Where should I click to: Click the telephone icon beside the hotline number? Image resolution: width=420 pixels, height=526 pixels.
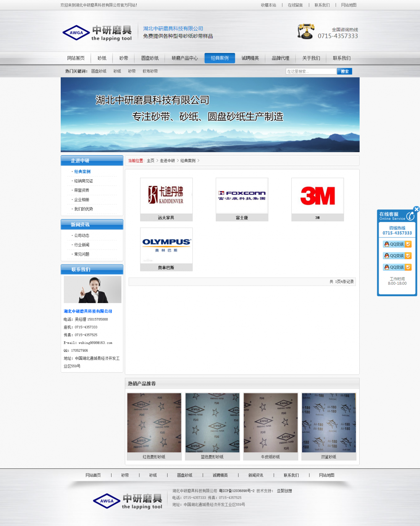tap(306, 31)
